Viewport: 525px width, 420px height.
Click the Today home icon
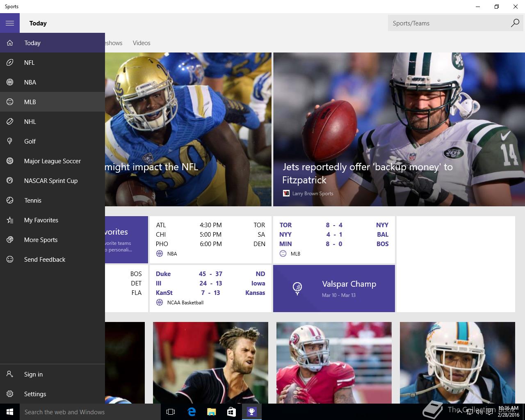[x=10, y=43]
